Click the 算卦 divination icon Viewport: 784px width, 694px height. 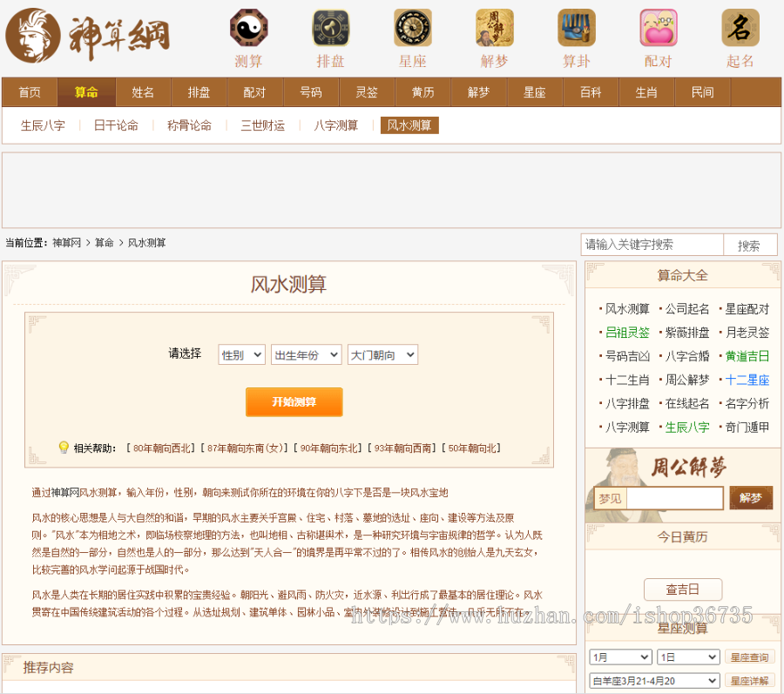coord(576,28)
